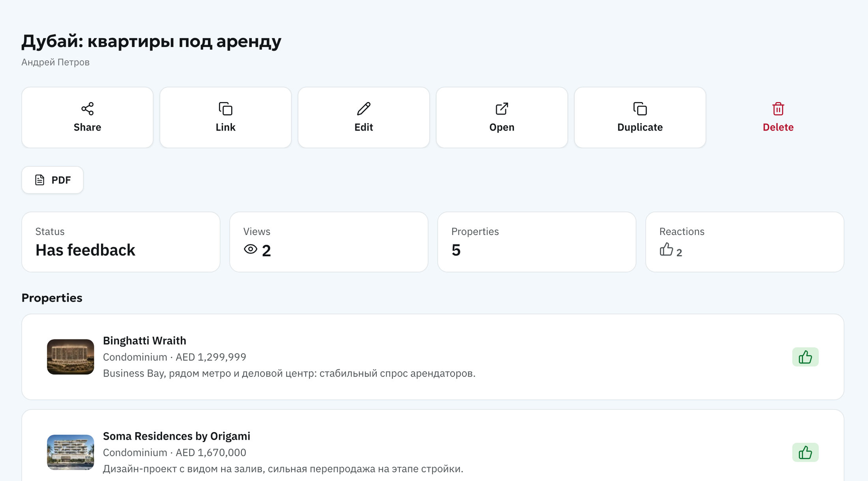868x481 pixels.
Task: Open the Edit button with pencil icon
Action: pyautogui.click(x=363, y=117)
